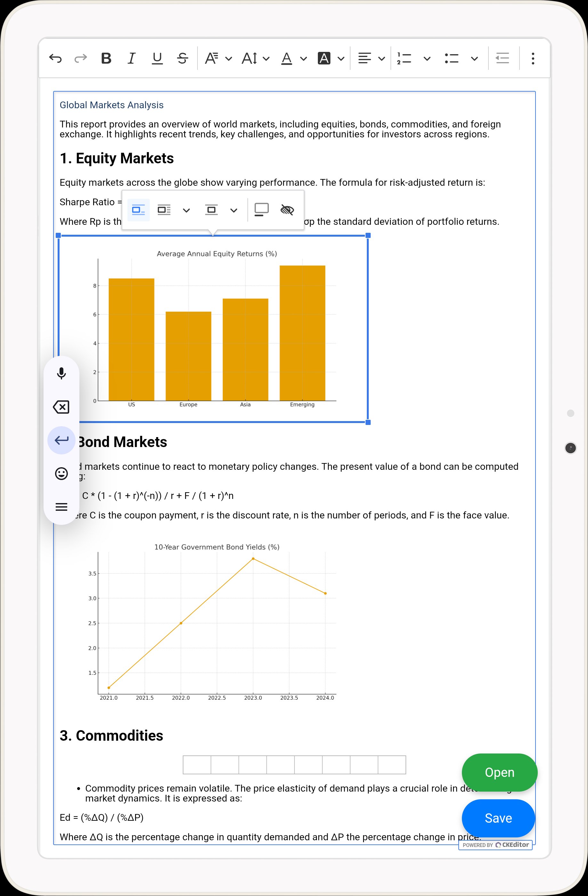This screenshot has width=588, height=896.
Task: Place cursor in "1. Equity Markets" heading
Action: point(117,158)
